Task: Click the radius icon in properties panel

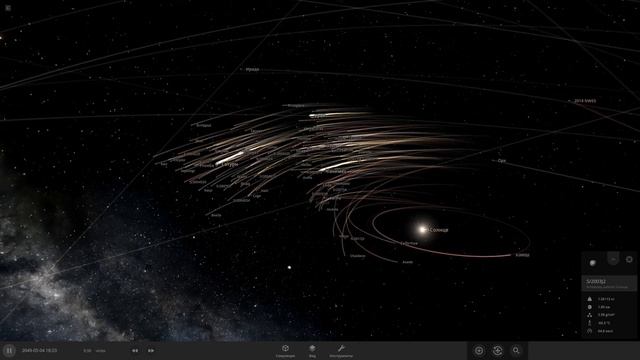Action: [x=589, y=307]
